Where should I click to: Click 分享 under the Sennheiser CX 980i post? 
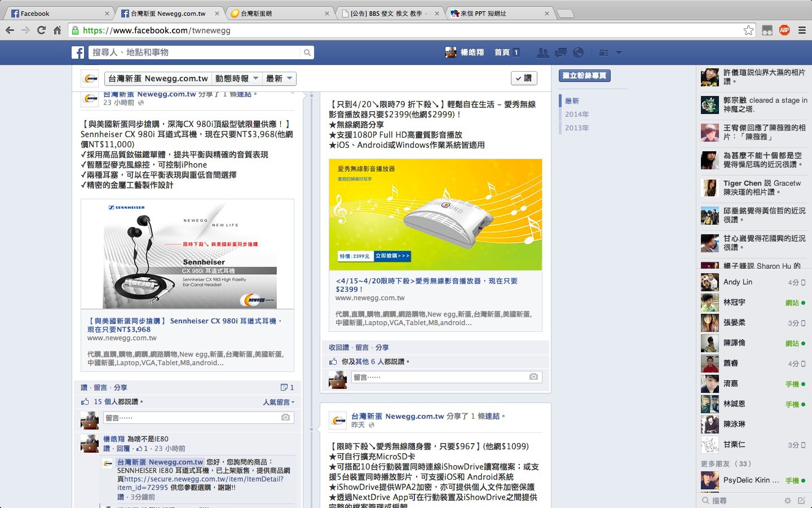coord(121,387)
